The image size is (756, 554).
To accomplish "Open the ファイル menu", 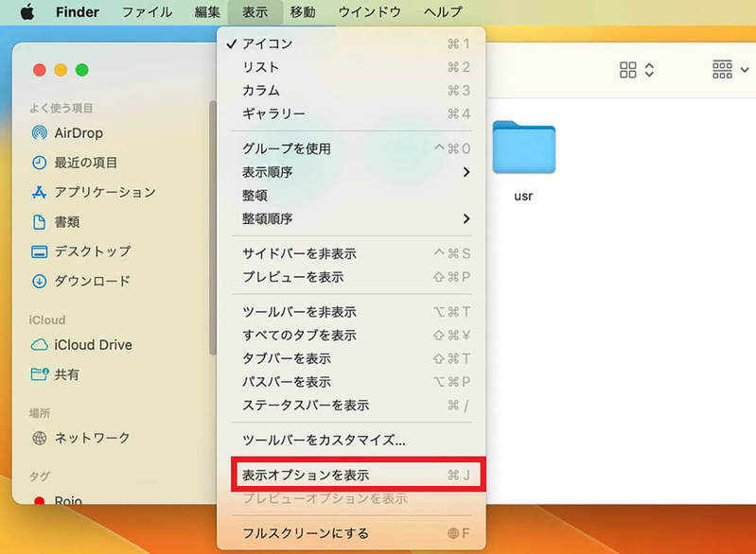I will (x=147, y=12).
